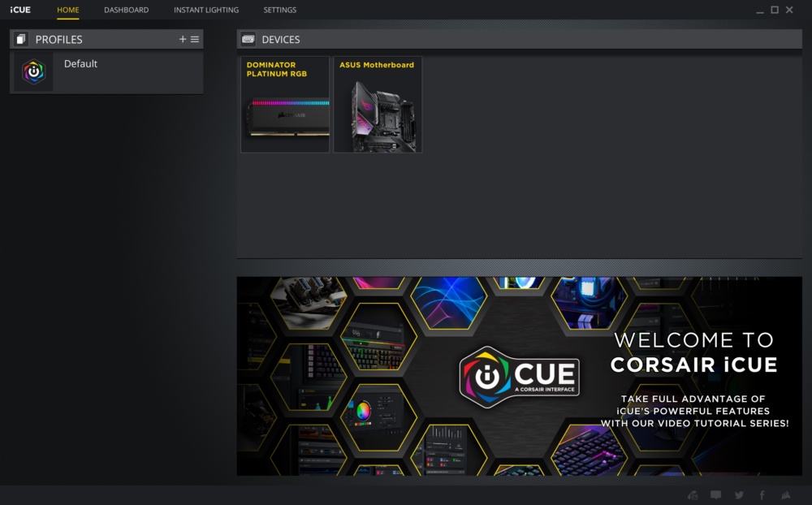The image size is (812, 505).
Task: Open the Dominator Platinum RGB device tile
Action: [x=285, y=105]
